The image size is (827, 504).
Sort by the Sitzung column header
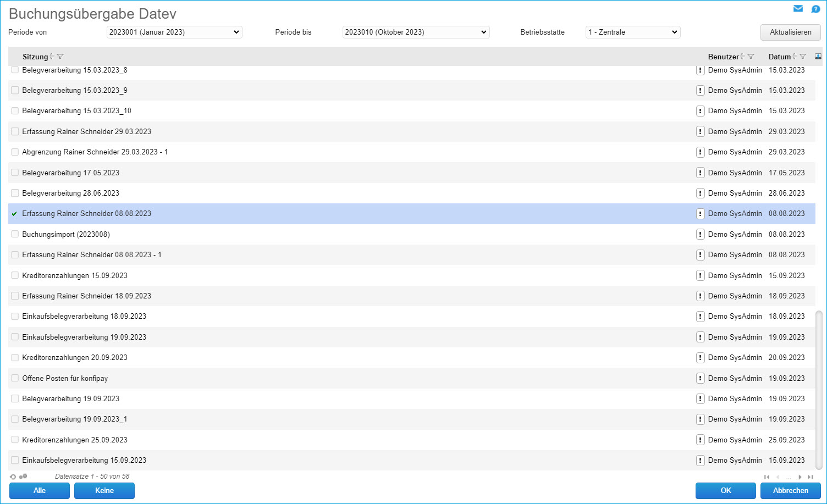35,57
